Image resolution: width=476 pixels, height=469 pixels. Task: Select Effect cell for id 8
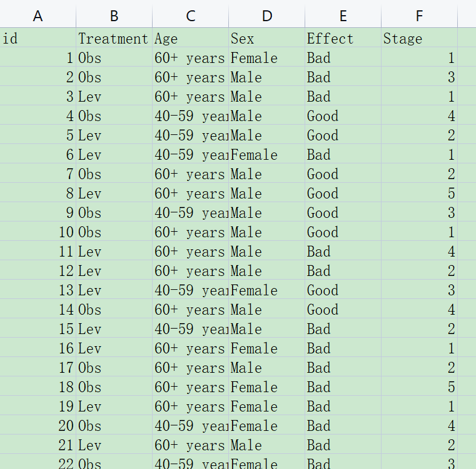[x=343, y=194]
